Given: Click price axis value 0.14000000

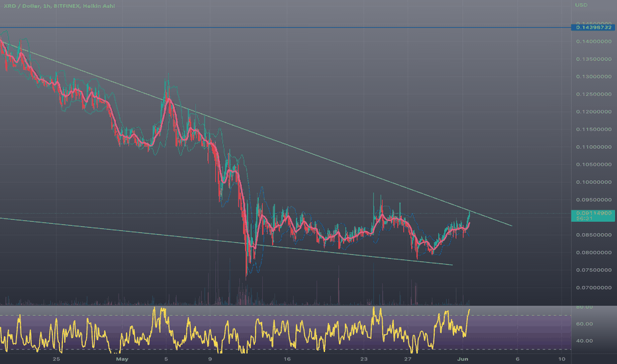Looking at the screenshot, I should [594, 41].
